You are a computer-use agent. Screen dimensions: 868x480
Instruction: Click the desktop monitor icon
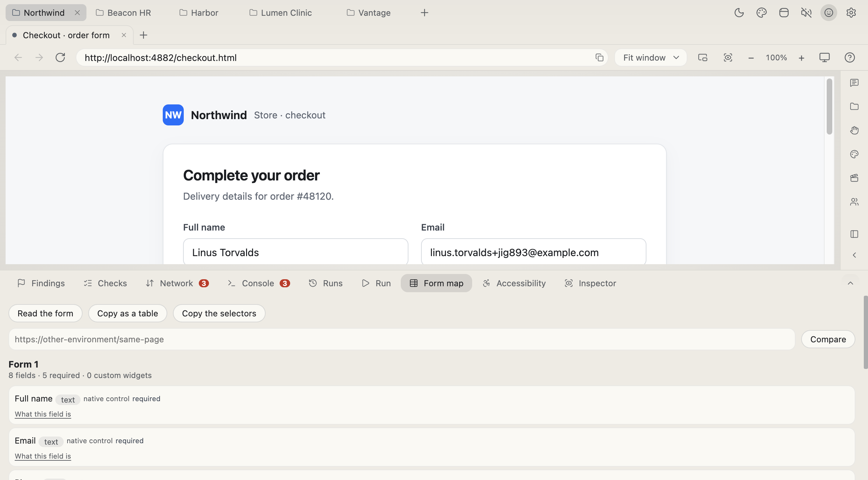[x=824, y=57]
